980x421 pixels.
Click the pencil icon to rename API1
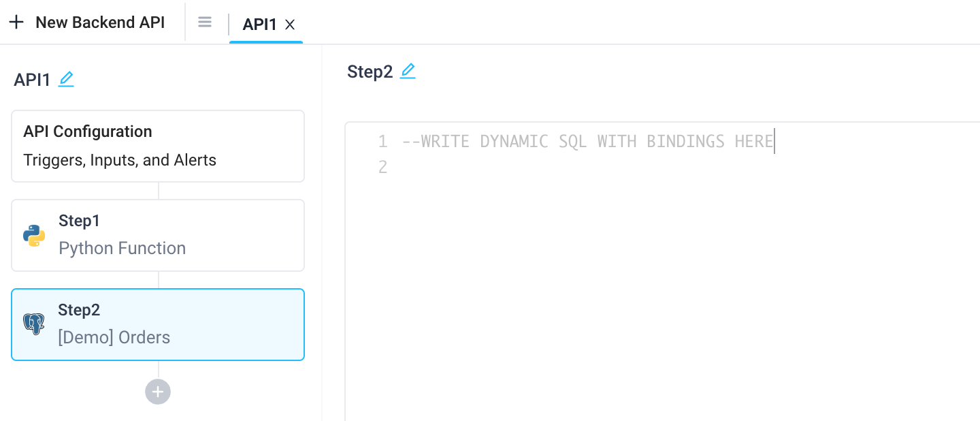coord(66,79)
